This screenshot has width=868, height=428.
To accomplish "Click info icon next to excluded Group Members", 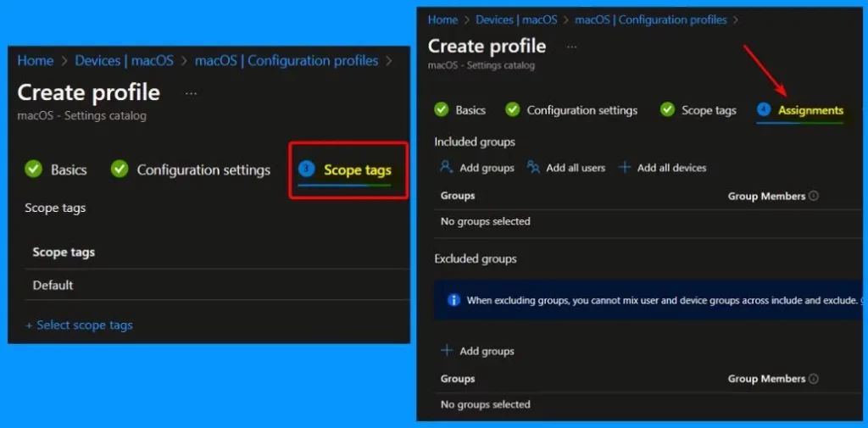I will click(x=813, y=379).
